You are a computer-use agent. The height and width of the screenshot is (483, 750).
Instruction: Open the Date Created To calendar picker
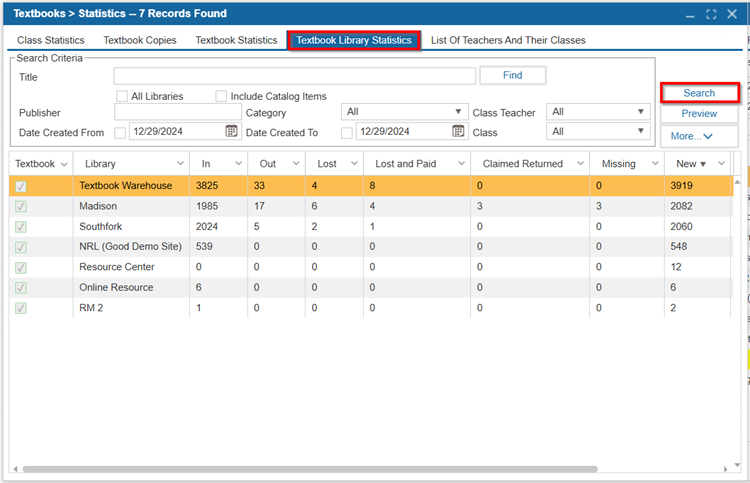458,131
